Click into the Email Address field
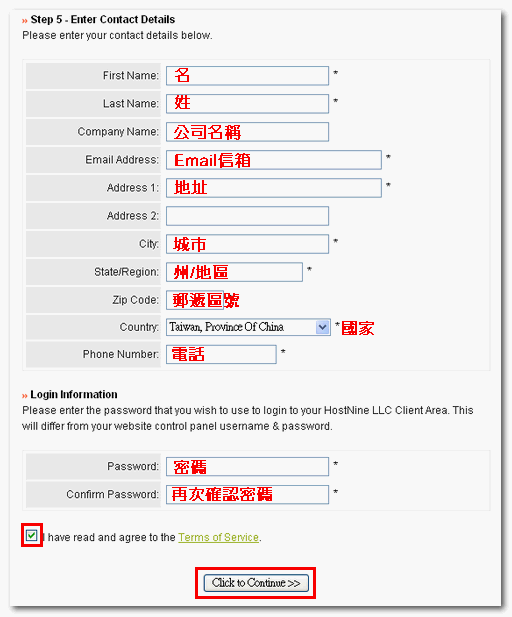Viewport: 512px width, 617px height. tap(274, 160)
